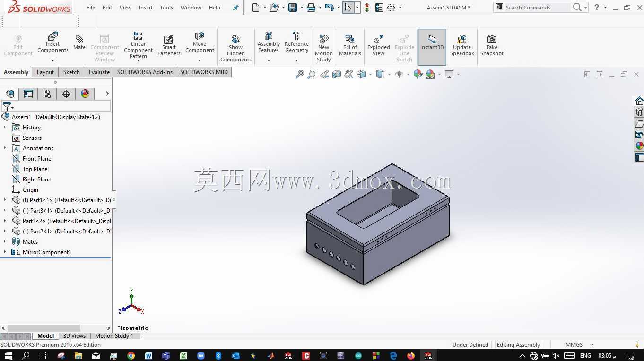
Task: Switch to SOLIDWORKS Add-Ins tab
Action: point(145,72)
